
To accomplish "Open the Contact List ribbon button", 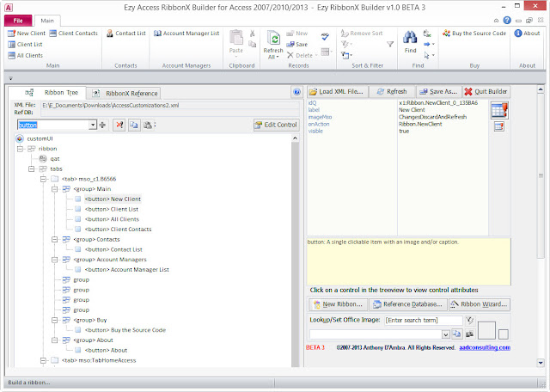I will click(126, 34).
